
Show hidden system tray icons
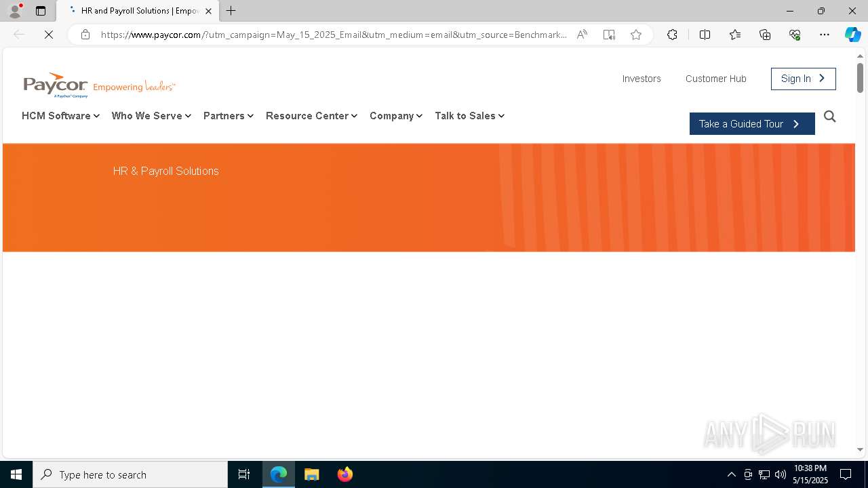click(731, 474)
